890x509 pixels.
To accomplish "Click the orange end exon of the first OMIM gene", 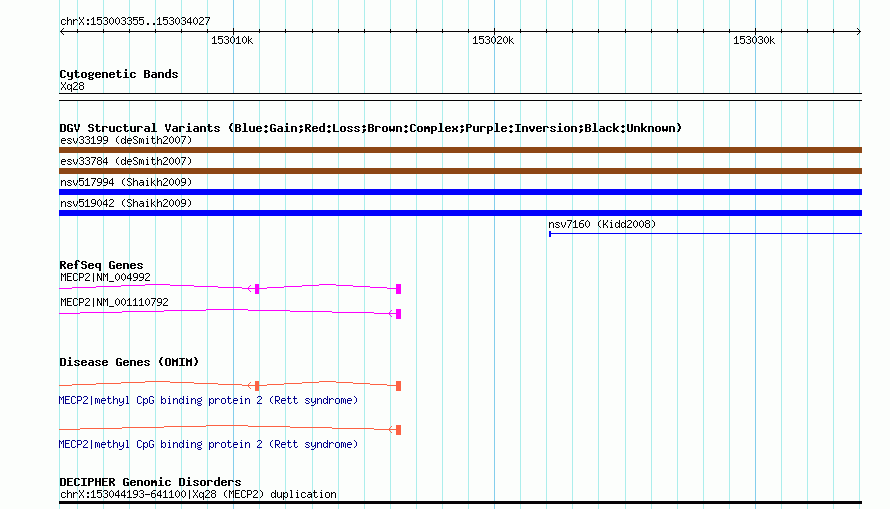I will pos(398,386).
